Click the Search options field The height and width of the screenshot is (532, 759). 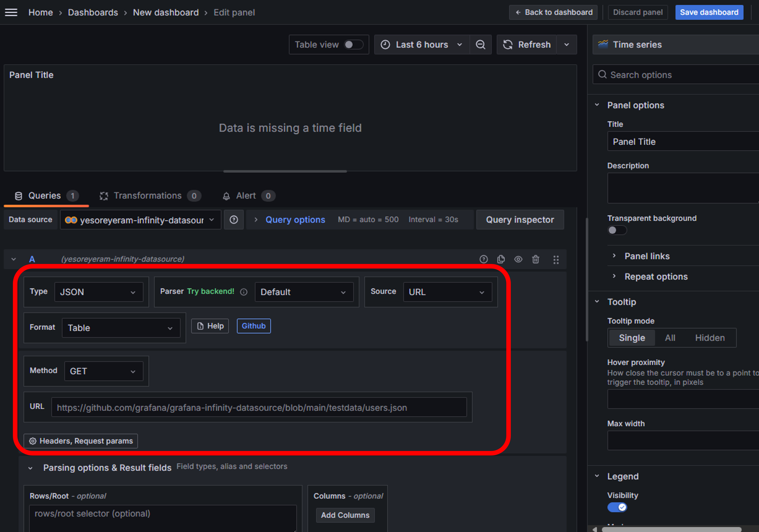click(676, 75)
